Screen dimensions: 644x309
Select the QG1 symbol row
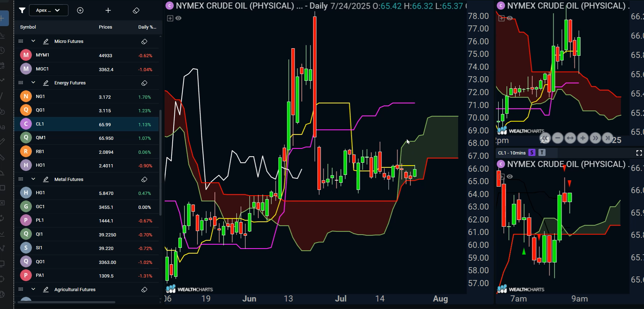[x=87, y=110]
